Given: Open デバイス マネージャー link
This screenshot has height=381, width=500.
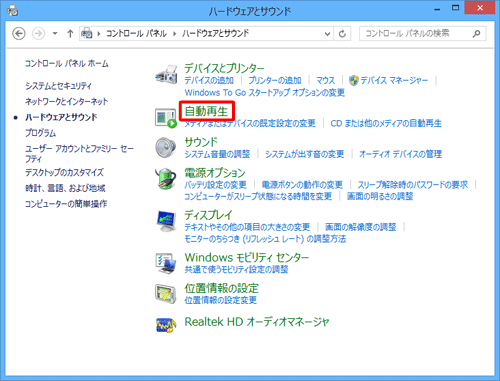Looking at the screenshot, I should (394, 80).
